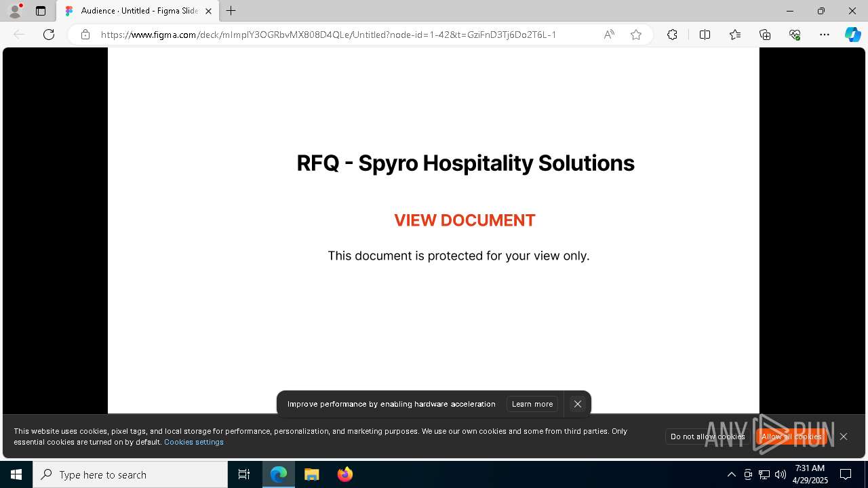This screenshot has width=868, height=488.
Task: Open Collections icon
Action: (x=765, y=35)
